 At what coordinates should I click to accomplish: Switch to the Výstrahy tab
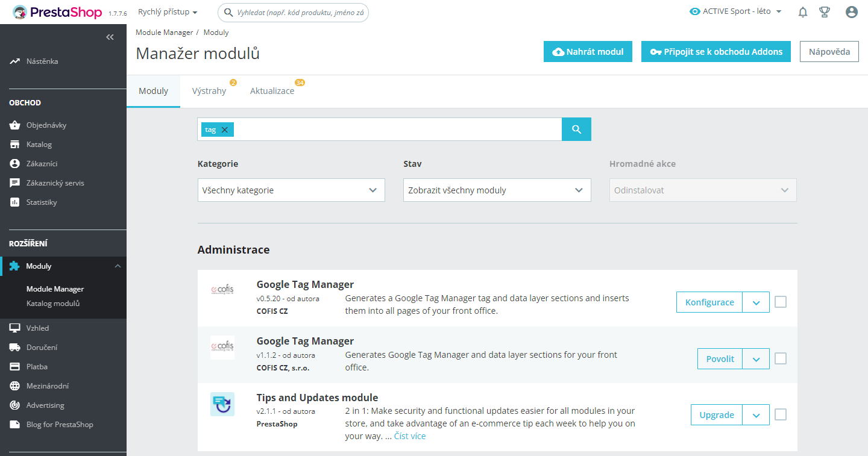pos(209,92)
